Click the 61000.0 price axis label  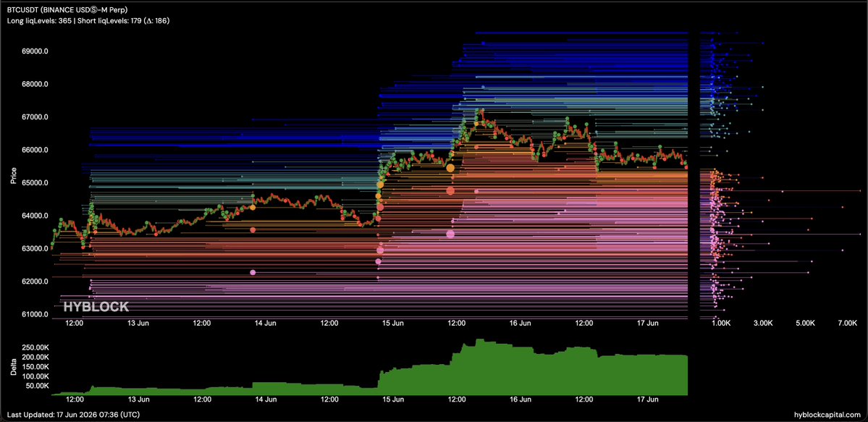click(x=35, y=315)
